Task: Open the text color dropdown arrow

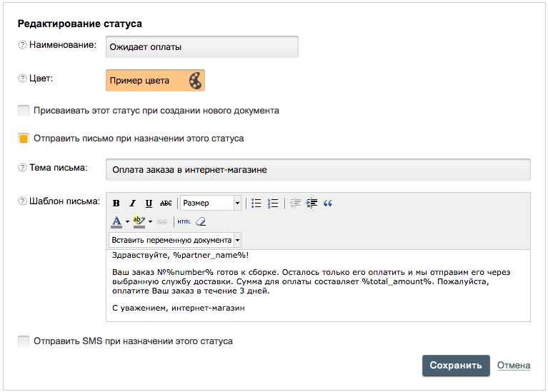Action: (127, 221)
